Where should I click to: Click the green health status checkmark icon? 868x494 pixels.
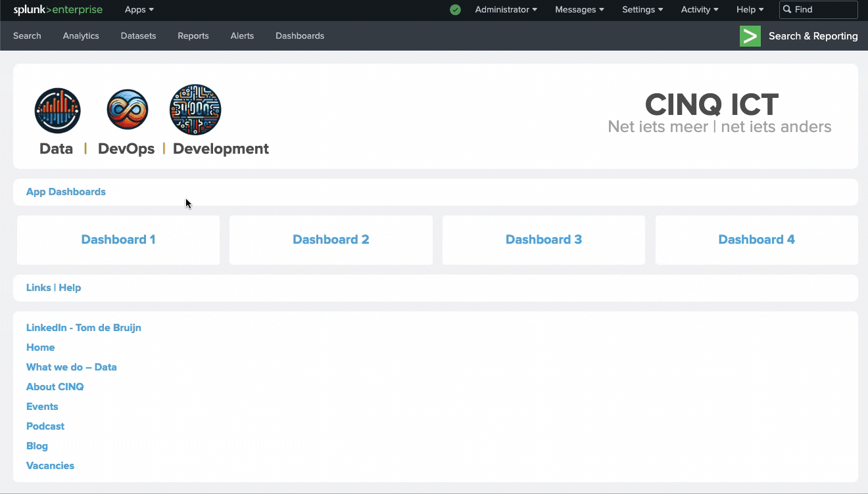click(455, 10)
